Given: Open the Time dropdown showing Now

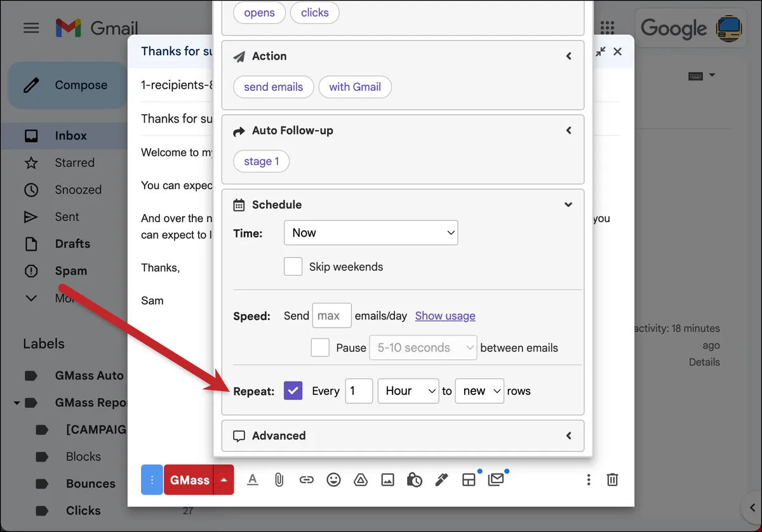Looking at the screenshot, I should [x=371, y=233].
